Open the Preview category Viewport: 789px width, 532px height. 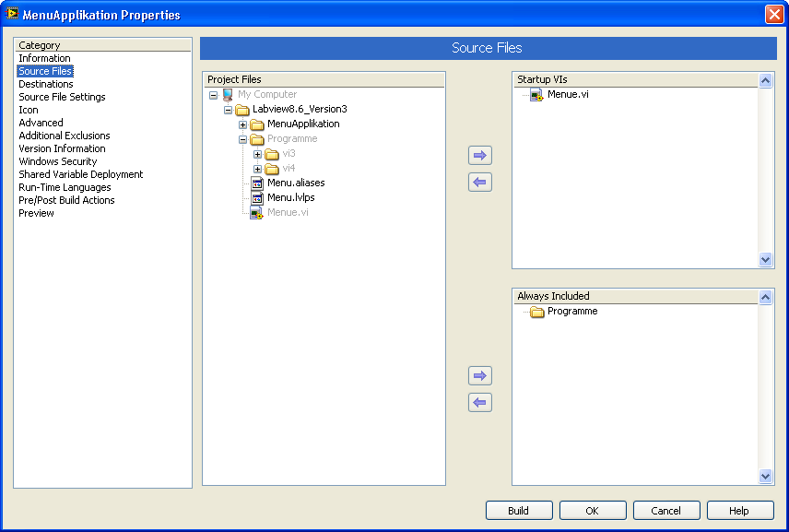[36, 213]
